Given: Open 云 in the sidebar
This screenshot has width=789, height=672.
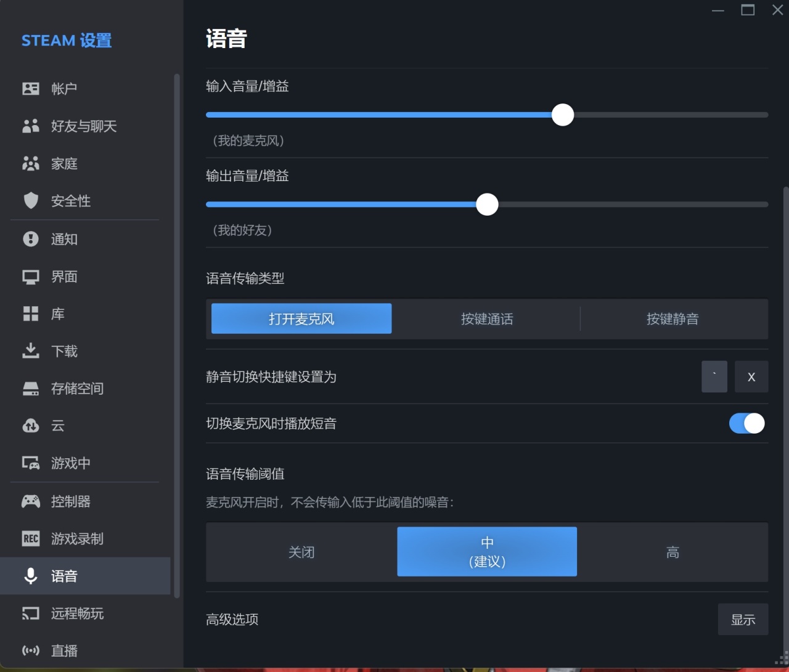Looking at the screenshot, I should 85,426.
